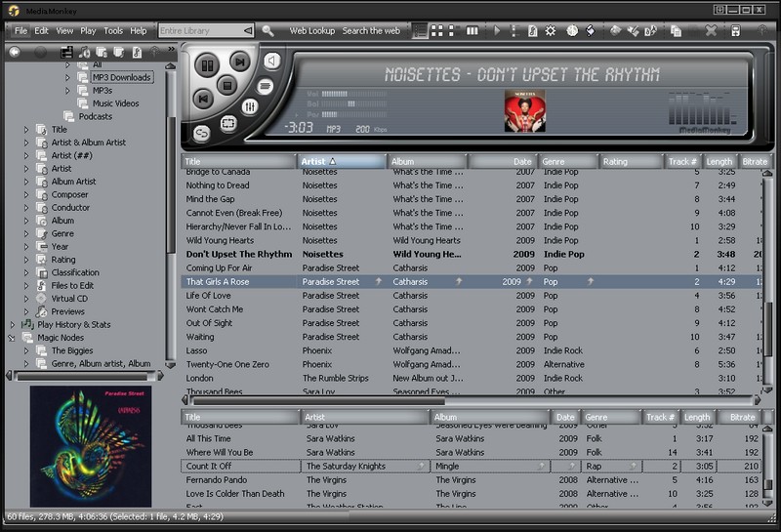This screenshot has width=781, height=532.
Task: Skip to the next track in player
Action: click(x=238, y=62)
